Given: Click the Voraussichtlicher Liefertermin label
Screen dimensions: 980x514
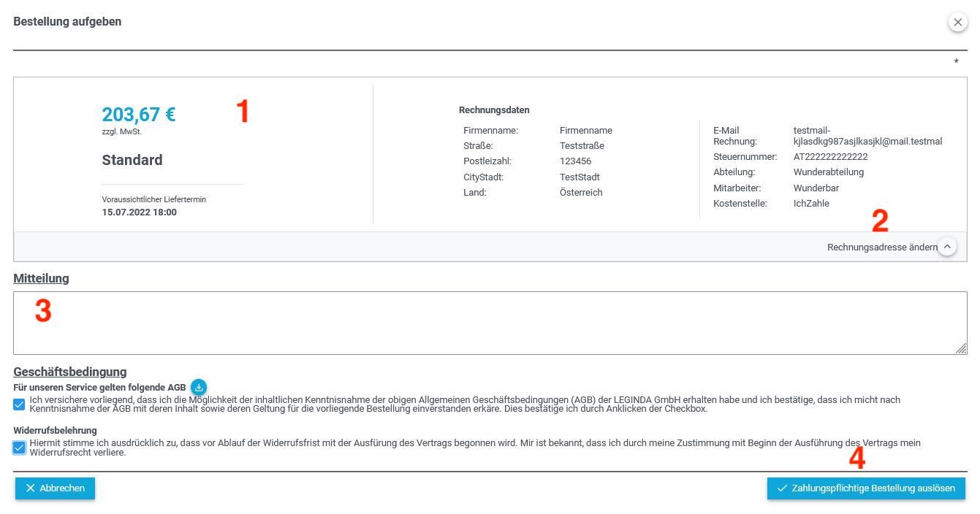Looking at the screenshot, I should (x=154, y=199).
